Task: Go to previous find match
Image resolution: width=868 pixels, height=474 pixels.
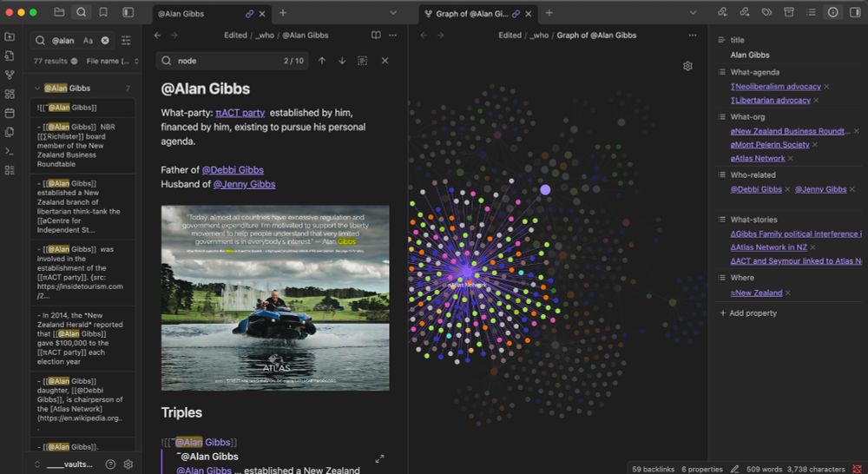Action: [322, 61]
